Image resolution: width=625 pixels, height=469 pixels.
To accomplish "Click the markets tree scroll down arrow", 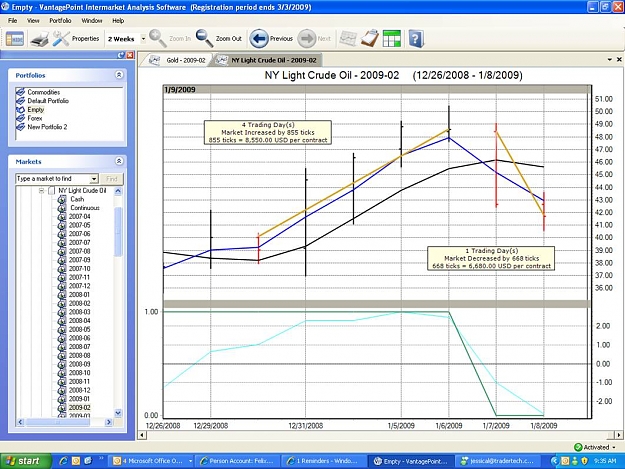I will [118, 413].
